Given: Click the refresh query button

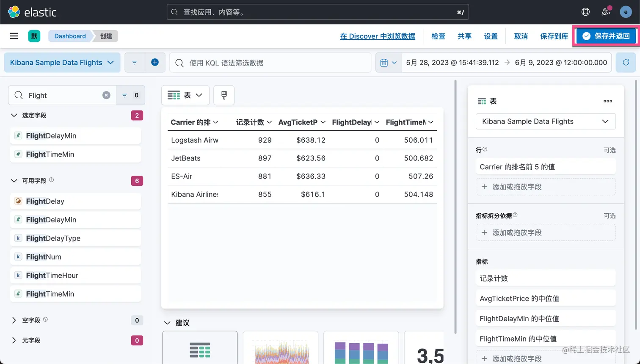Looking at the screenshot, I should 626,63.
